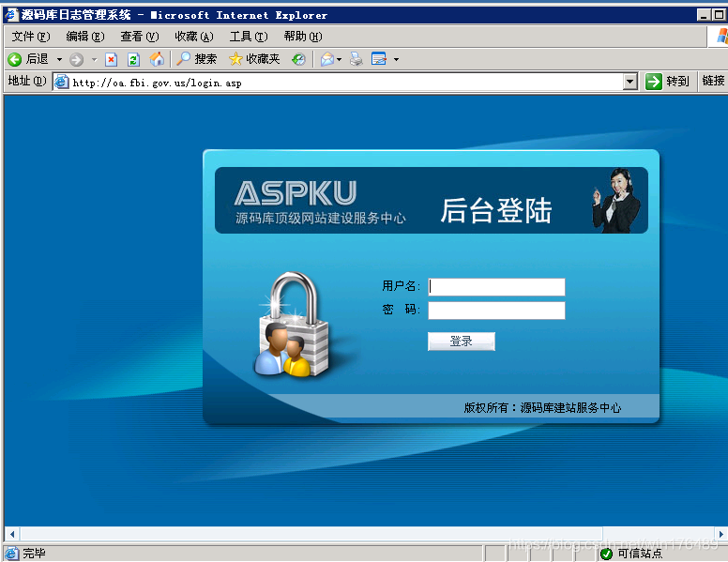Screen dimensions: 728x562
Task: Click the 后台登陆 heading text
Action: (496, 211)
